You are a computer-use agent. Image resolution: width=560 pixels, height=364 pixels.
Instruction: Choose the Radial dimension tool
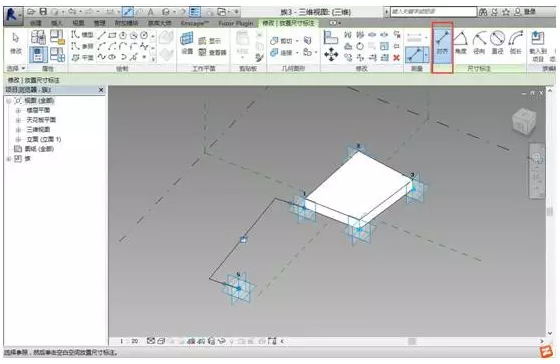[479, 43]
